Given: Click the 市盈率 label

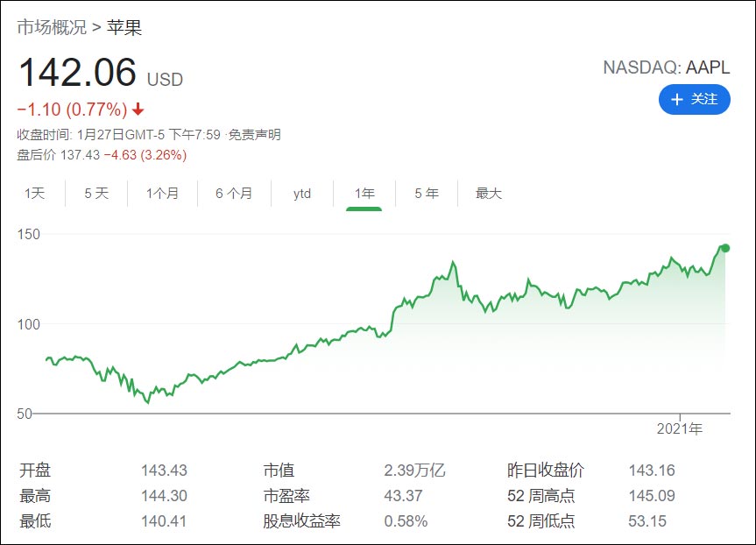Looking at the screenshot, I should (x=286, y=496).
